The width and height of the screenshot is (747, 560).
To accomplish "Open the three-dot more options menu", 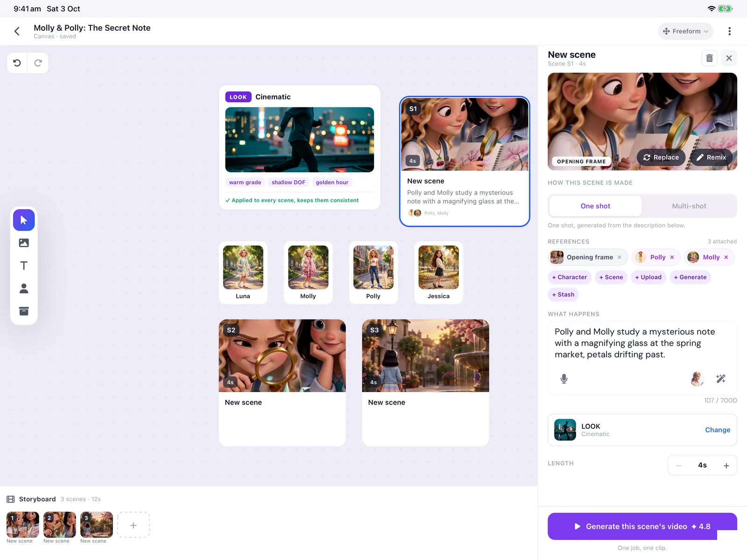I will [729, 31].
